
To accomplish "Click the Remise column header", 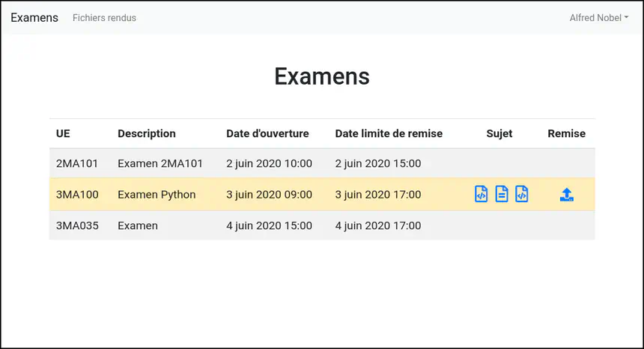I will coord(566,133).
